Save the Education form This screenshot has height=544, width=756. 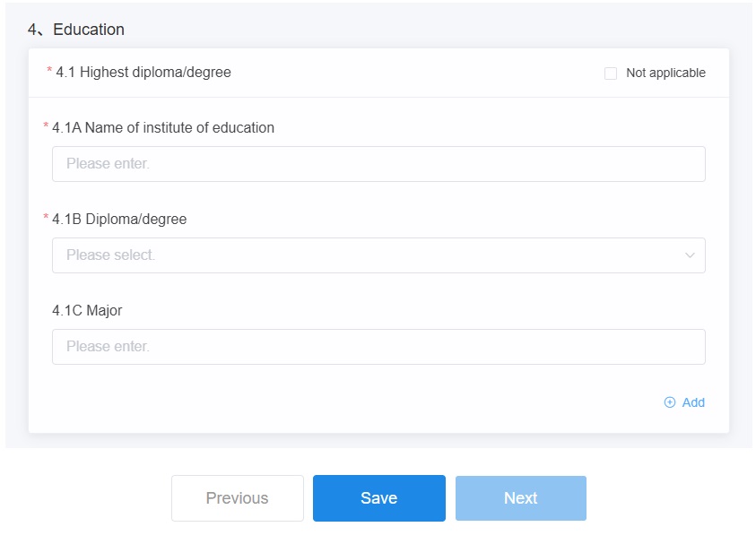[x=379, y=498]
